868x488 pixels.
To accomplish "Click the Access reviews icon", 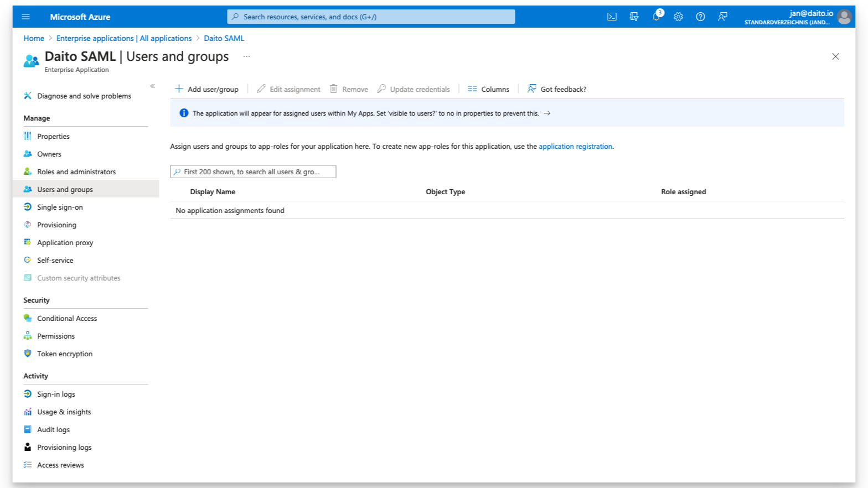I will 28,465.
